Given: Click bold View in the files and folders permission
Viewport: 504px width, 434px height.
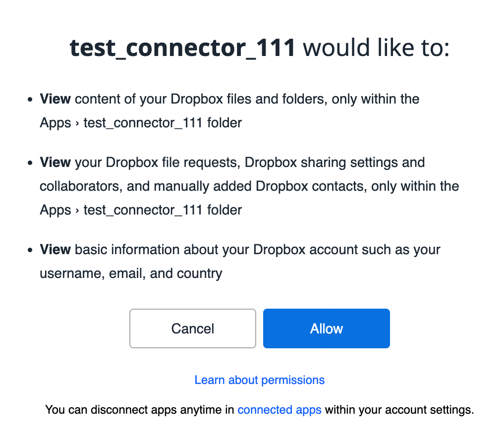Looking at the screenshot, I should pos(56,99).
